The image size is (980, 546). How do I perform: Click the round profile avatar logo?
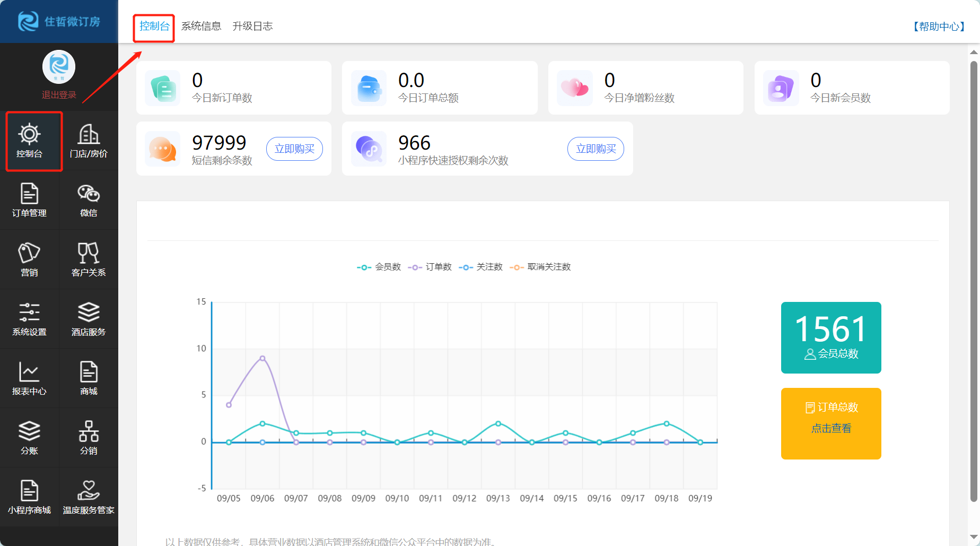[x=59, y=67]
